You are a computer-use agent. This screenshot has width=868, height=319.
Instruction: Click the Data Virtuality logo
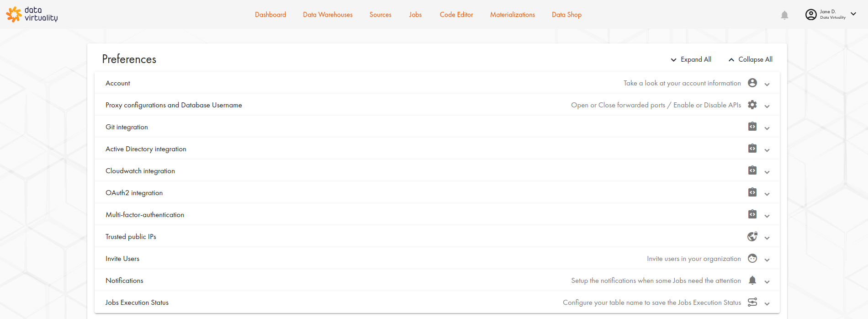point(32,14)
